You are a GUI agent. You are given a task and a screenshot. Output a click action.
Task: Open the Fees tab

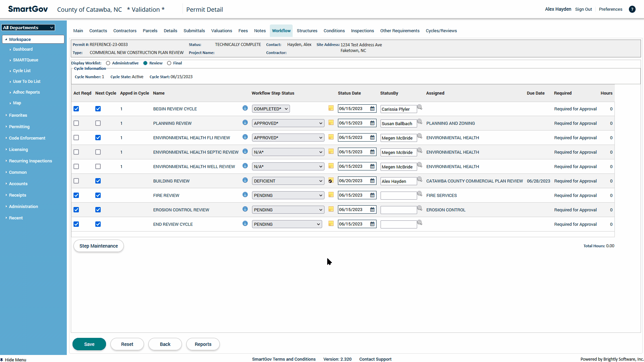[243, 31]
